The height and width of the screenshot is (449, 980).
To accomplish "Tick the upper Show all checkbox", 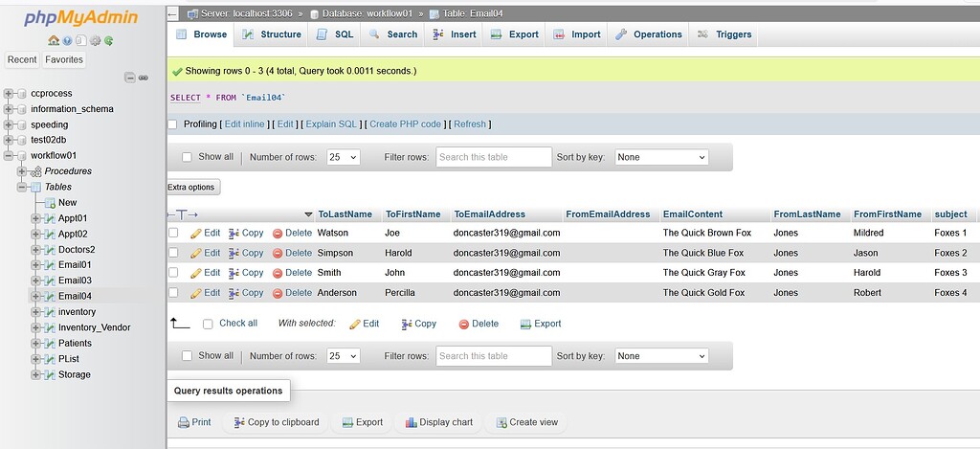I will point(187,157).
